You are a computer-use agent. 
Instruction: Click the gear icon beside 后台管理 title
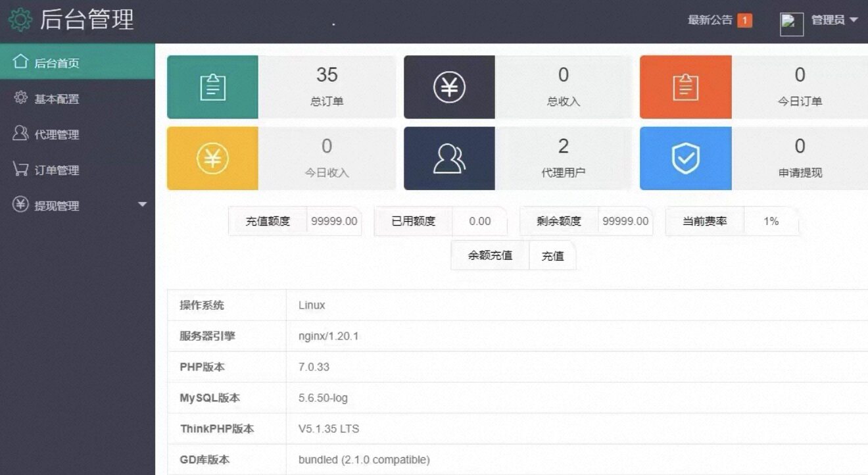pyautogui.click(x=22, y=20)
